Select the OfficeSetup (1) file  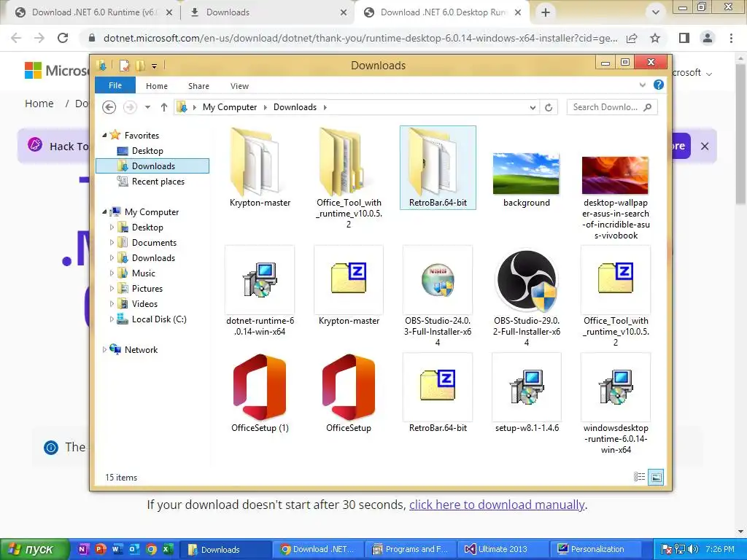pos(260,393)
